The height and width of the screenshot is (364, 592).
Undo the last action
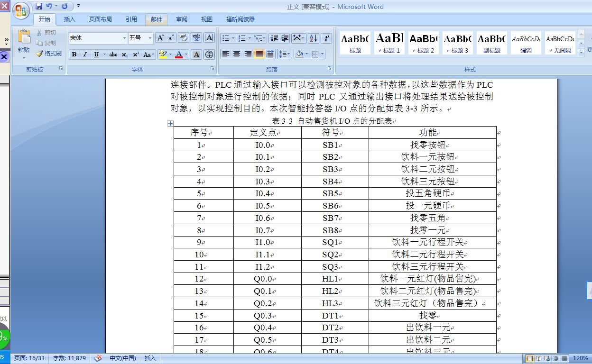pos(49,6)
